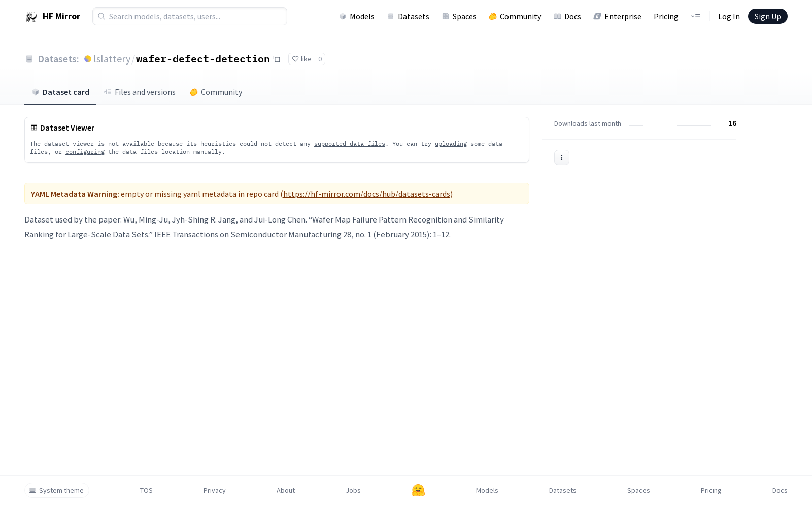Click the Downloads last month label
Image resolution: width=812 pixels, height=508 pixels.
[x=587, y=123]
